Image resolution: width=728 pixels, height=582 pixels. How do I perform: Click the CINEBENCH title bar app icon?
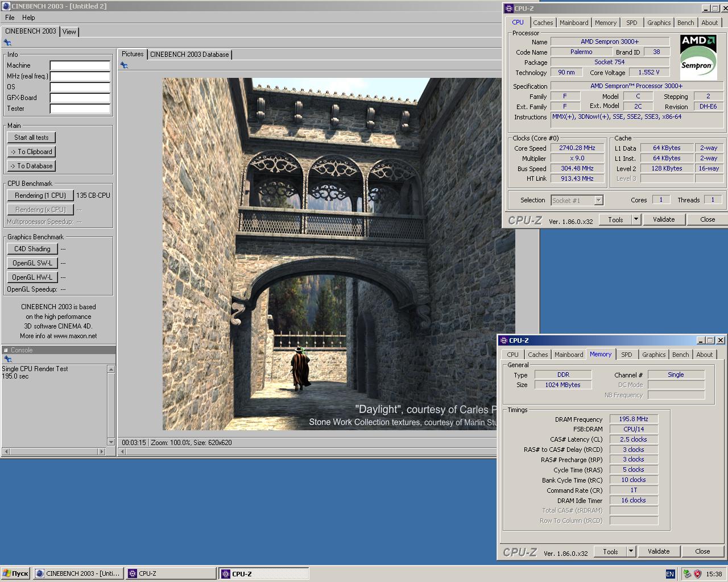pyautogui.click(x=6, y=6)
